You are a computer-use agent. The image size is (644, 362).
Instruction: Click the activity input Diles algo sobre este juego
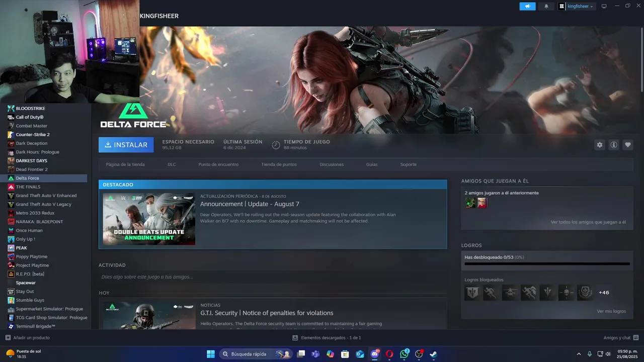pyautogui.click(x=273, y=277)
